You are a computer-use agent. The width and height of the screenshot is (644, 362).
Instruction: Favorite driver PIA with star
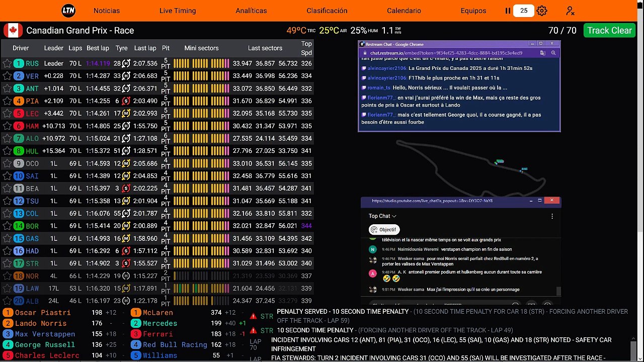[x=7, y=101]
